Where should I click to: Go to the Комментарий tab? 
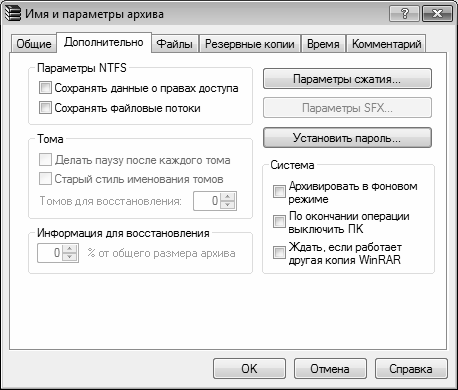(x=386, y=44)
